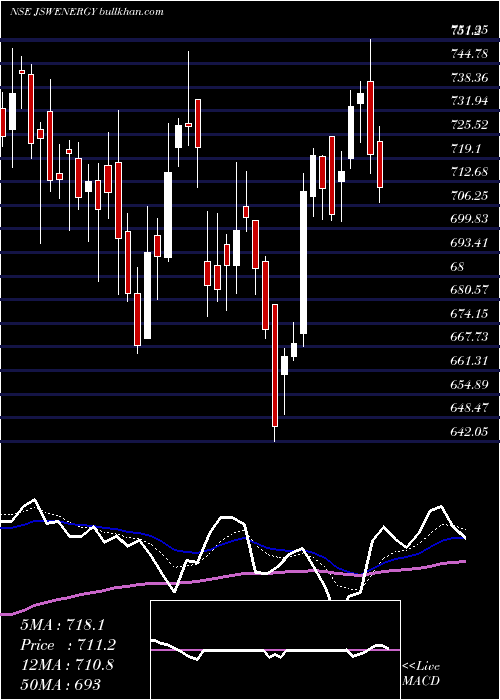
Task: Click the 744.78 price axis label
Action: (x=469, y=54)
